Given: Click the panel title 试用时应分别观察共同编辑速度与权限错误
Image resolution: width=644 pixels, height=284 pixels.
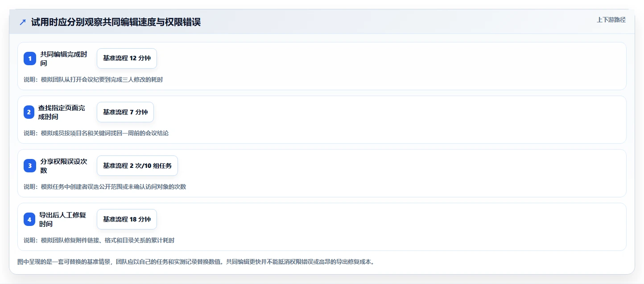Looking at the screenshot, I should 116,22.
